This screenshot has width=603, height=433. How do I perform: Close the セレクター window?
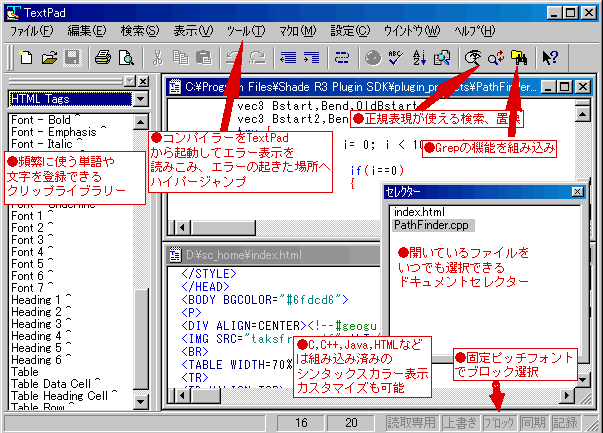577,192
